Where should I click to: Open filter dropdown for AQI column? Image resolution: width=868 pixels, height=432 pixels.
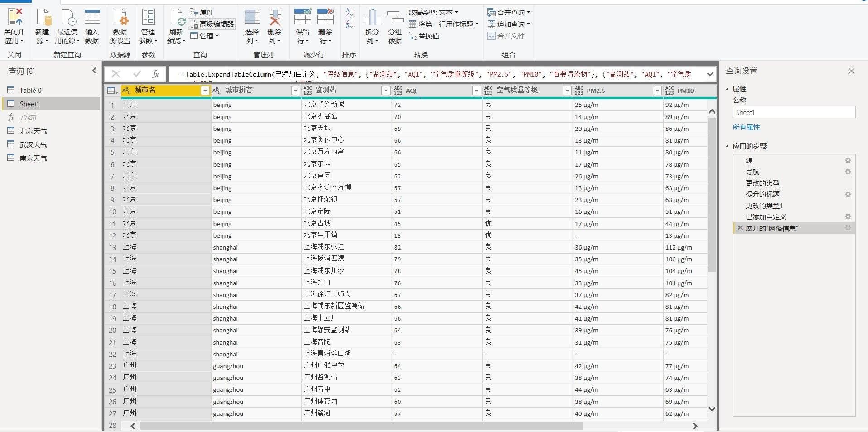(x=476, y=91)
